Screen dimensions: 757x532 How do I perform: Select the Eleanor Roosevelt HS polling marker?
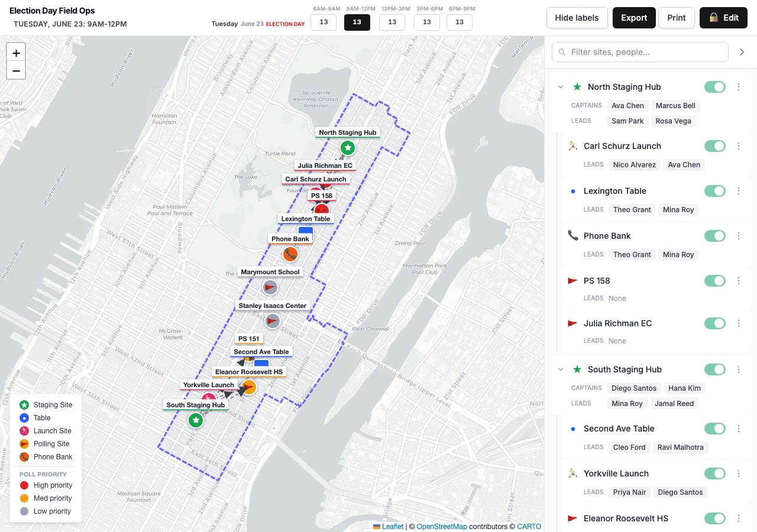pyautogui.click(x=249, y=387)
